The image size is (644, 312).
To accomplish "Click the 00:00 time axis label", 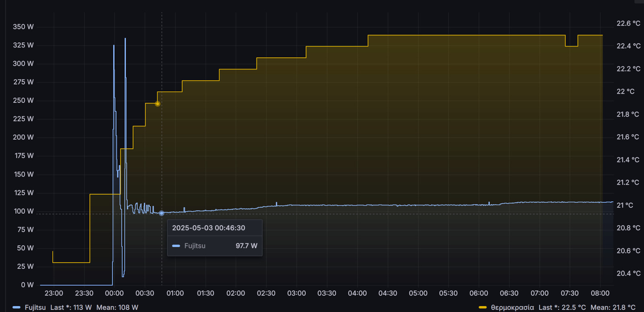I will click(x=114, y=293).
